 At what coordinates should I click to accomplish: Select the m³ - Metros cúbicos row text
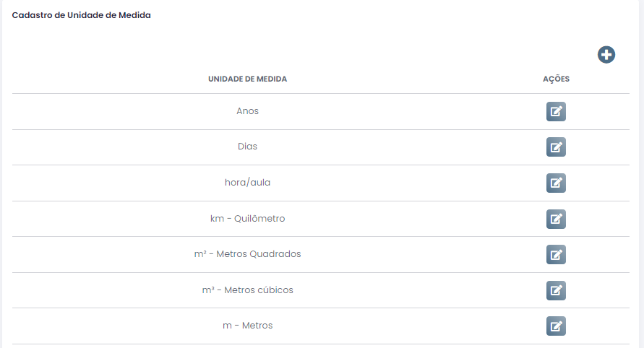248,290
